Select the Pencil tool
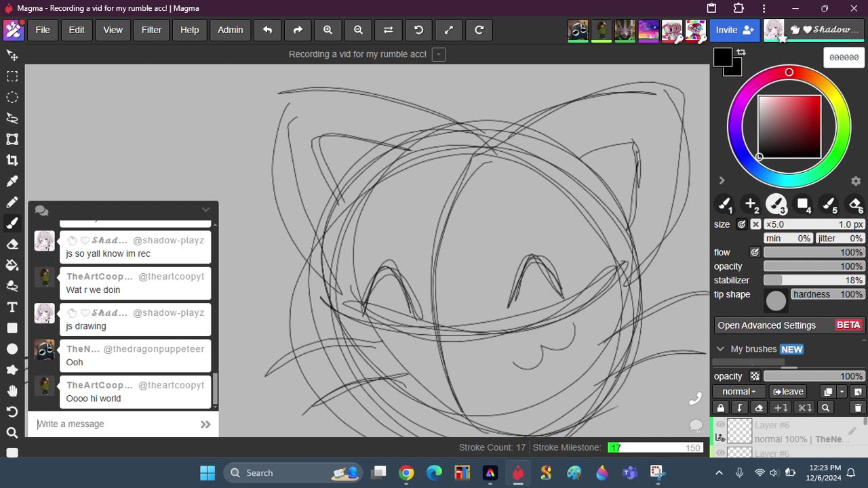 [x=12, y=202]
